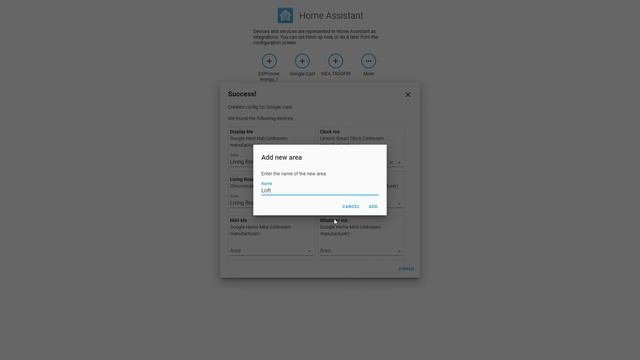Click the Mini Me device name
The image size is (640, 360).
238,220
